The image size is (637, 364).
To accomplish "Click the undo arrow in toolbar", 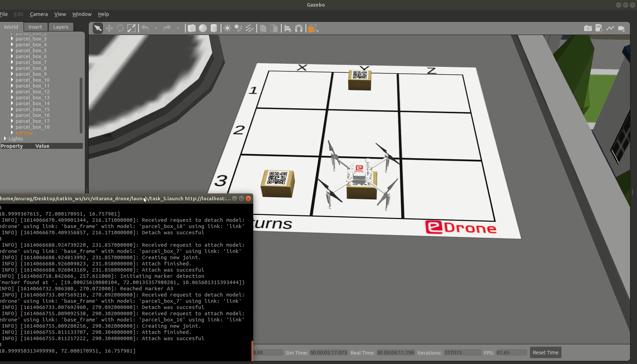I will pyautogui.click(x=145, y=28).
